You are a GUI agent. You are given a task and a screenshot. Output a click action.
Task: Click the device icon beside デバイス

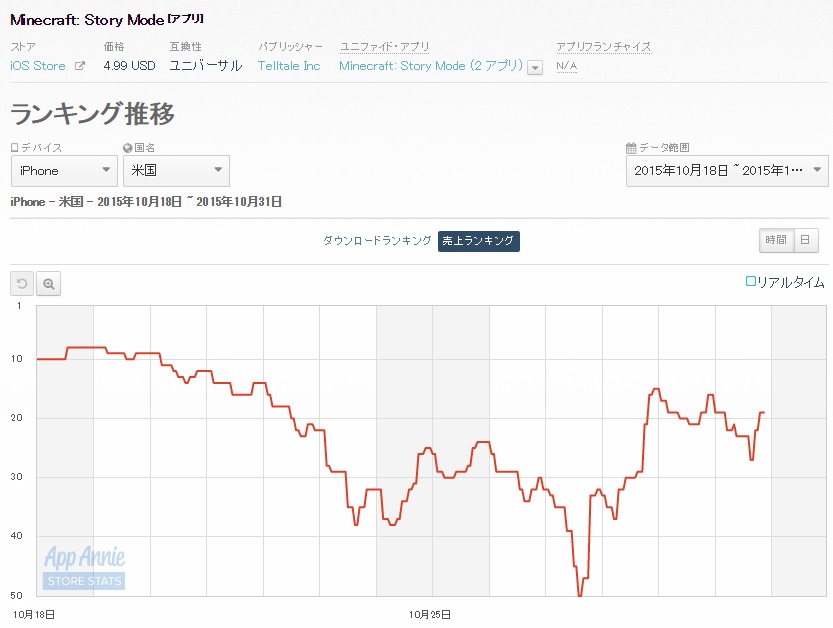click(x=14, y=148)
